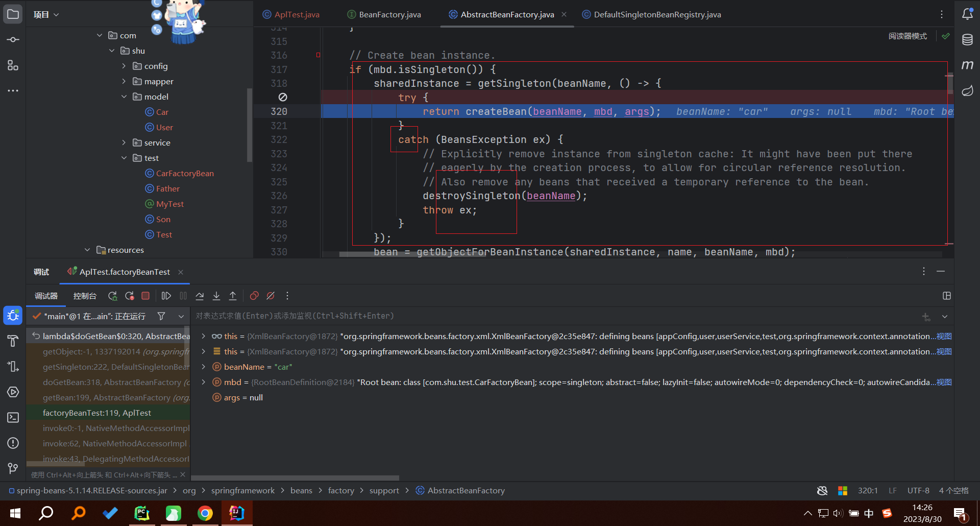Open the Project view dropdown
980x526 pixels.
(x=46, y=14)
